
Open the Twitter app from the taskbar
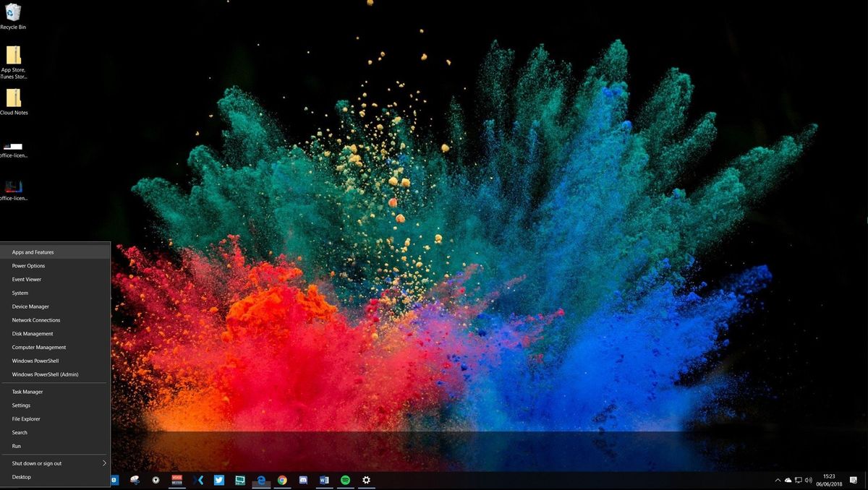tap(219, 479)
